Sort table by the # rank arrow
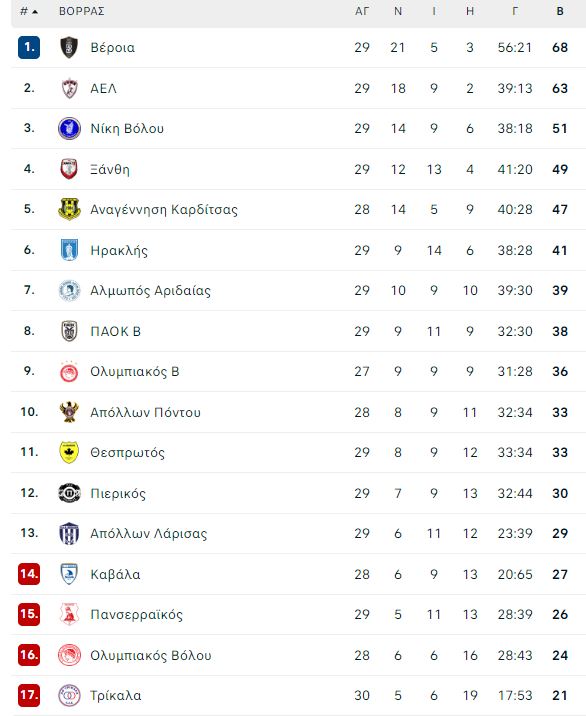 (x=29, y=11)
